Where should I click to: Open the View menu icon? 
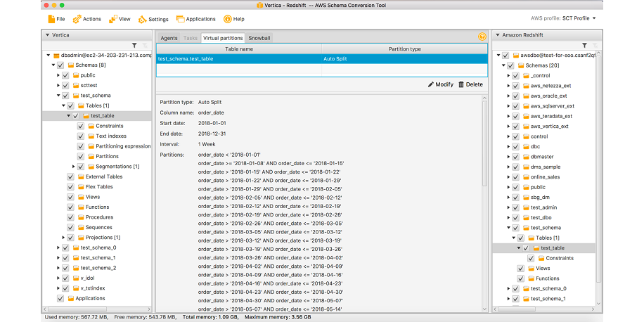click(x=113, y=19)
